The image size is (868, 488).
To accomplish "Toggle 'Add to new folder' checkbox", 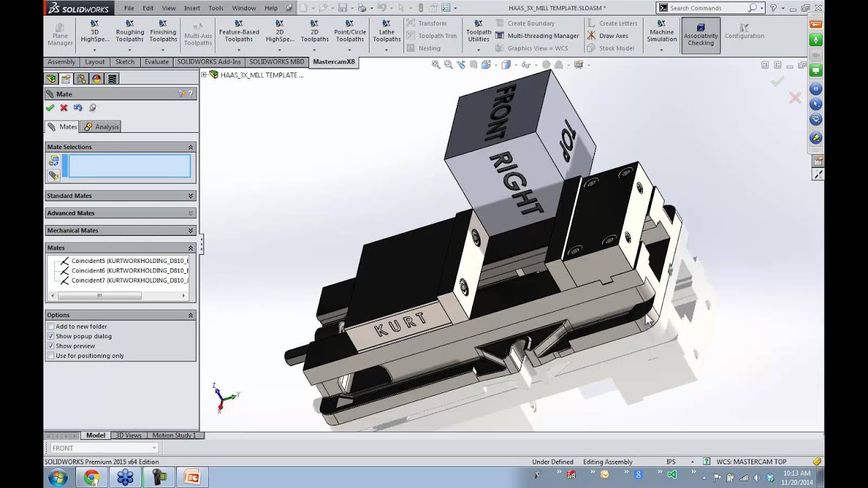I will pos(51,327).
